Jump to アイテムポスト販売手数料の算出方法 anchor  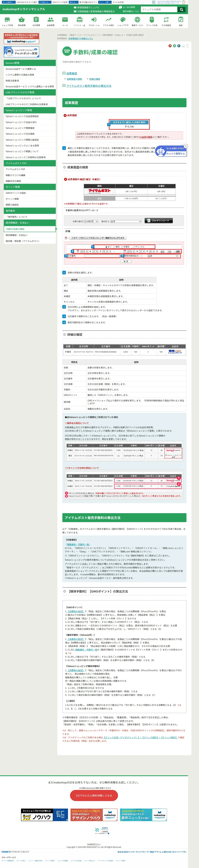coord(89,86)
